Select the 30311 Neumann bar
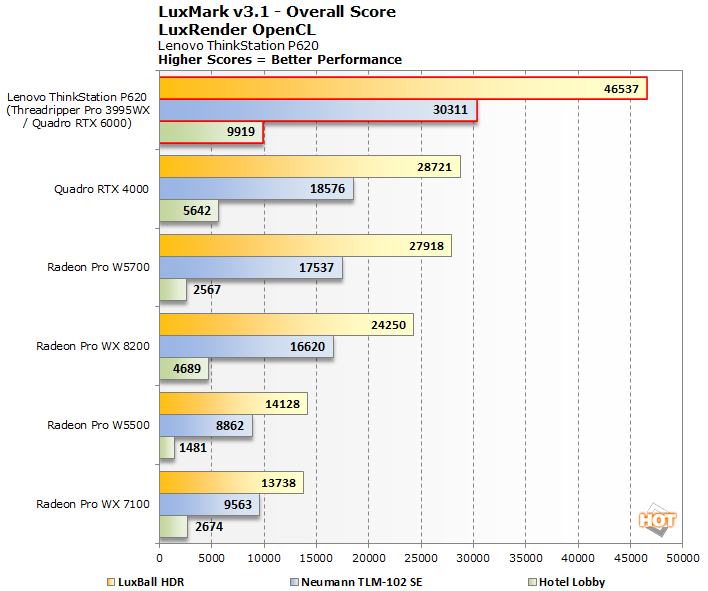Image resolution: width=708 pixels, height=591 pixels. [318, 110]
